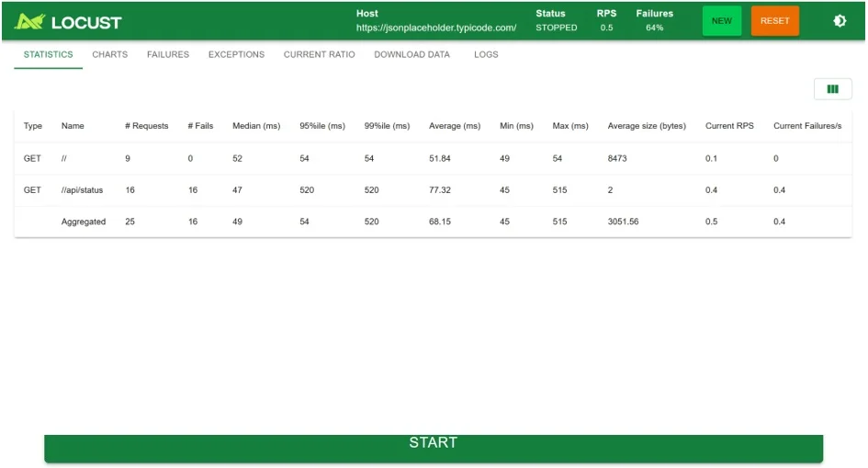The image size is (868, 468).
Task: Click the 25 aggregated requests value
Action: (x=130, y=222)
